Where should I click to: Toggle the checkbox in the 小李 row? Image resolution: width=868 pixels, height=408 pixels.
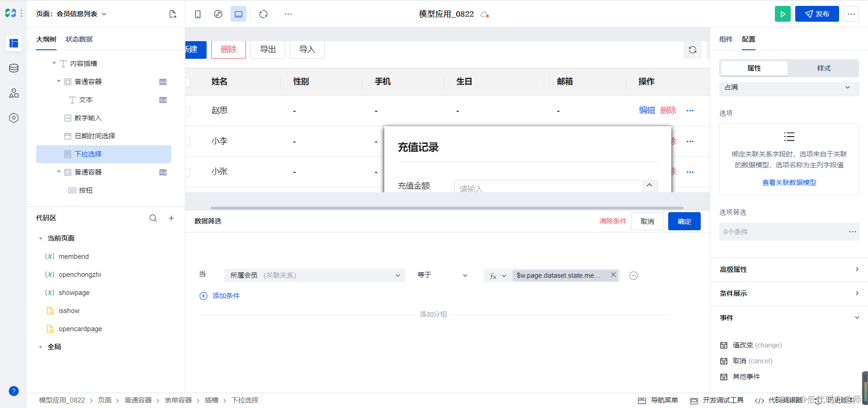pos(187,142)
